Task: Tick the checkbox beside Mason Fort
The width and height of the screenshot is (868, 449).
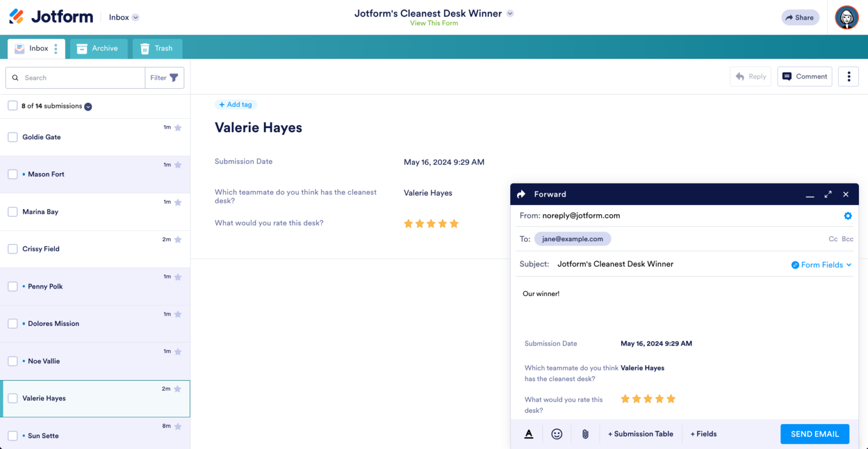Action: tap(12, 174)
